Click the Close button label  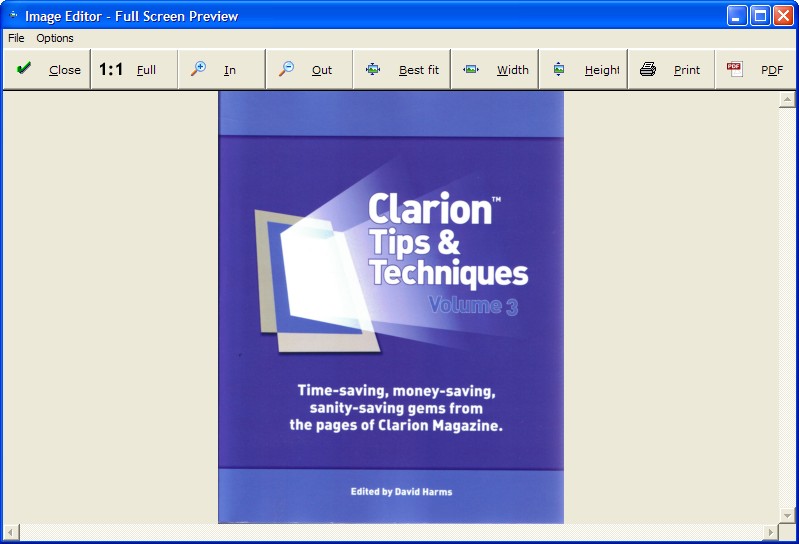click(x=65, y=70)
